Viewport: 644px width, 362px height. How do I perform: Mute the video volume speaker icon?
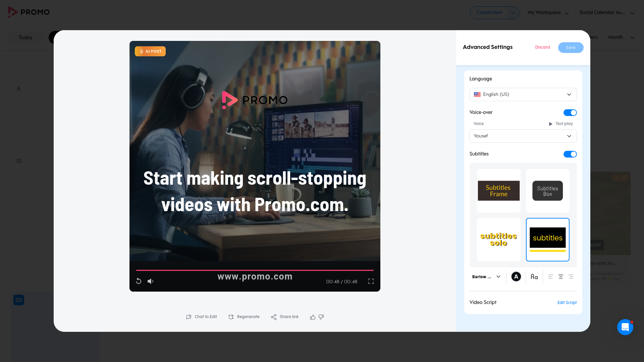150,281
